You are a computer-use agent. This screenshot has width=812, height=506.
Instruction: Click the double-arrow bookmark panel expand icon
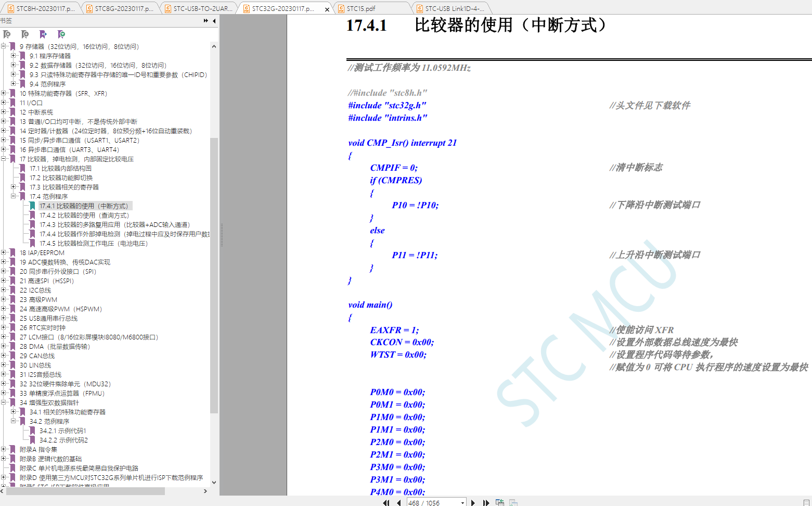(x=206, y=21)
